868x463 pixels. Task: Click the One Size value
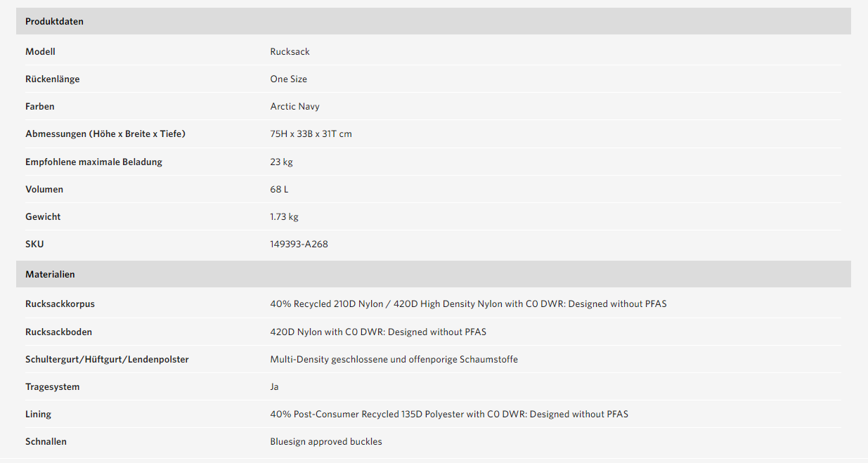pos(288,79)
